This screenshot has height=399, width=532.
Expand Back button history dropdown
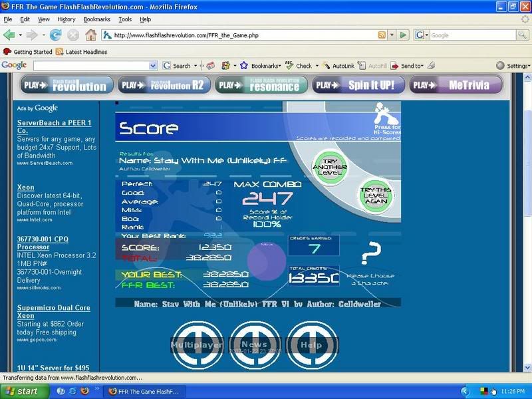(x=21, y=35)
